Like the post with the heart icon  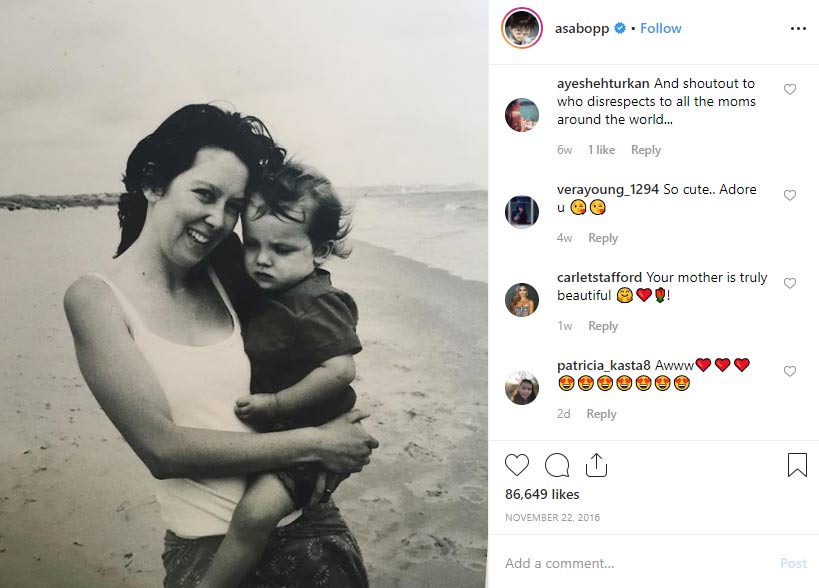(x=517, y=465)
